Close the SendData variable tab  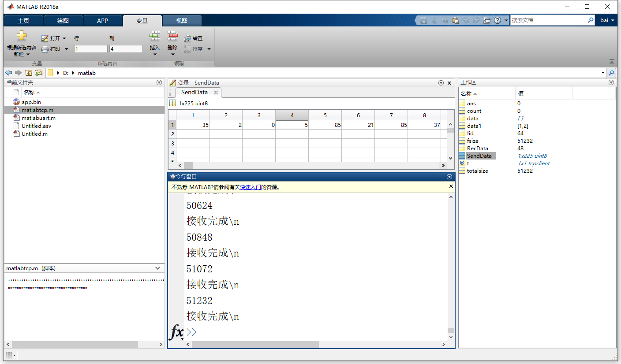point(216,93)
